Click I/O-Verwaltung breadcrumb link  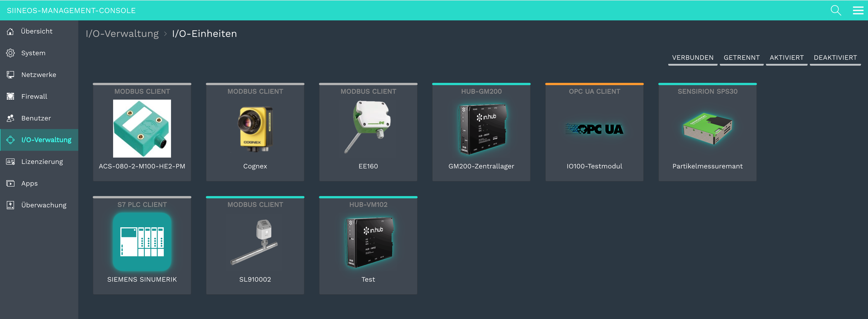coord(122,34)
